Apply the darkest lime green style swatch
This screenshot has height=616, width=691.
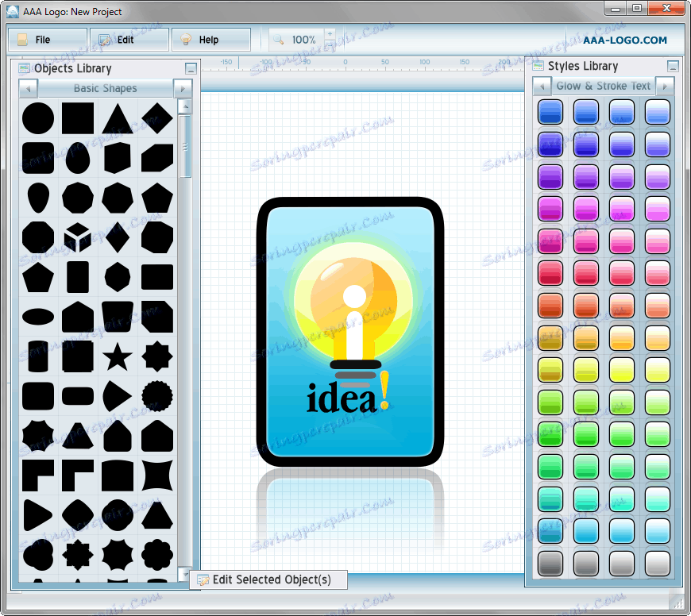550,402
